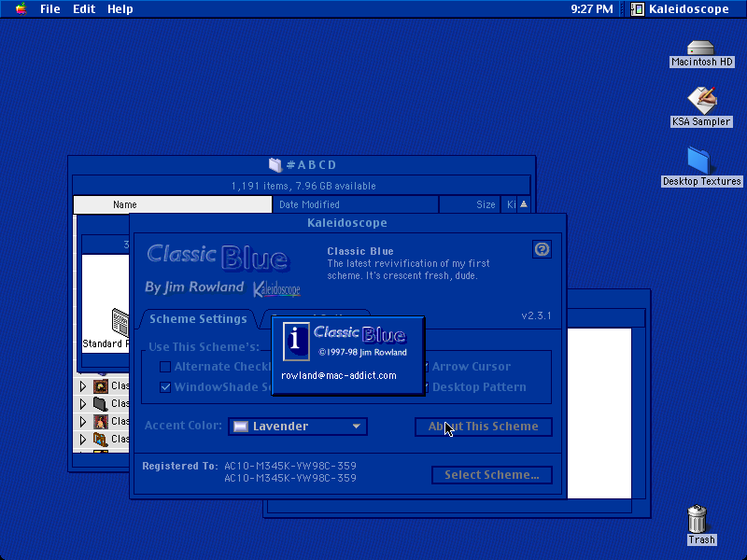Sort by the Ki column header
Image resolution: width=747 pixels, height=560 pixels.
[510, 204]
